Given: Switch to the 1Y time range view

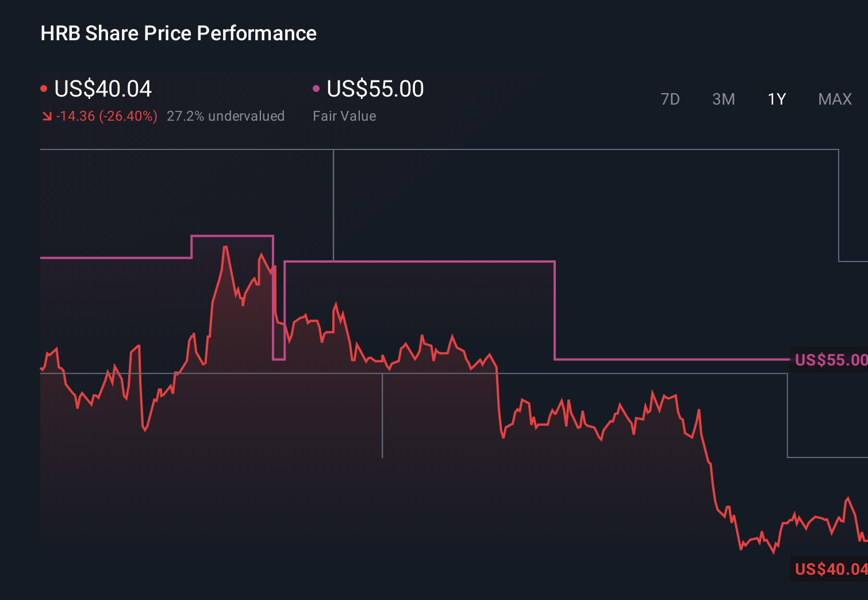Looking at the screenshot, I should click(776, 99).
